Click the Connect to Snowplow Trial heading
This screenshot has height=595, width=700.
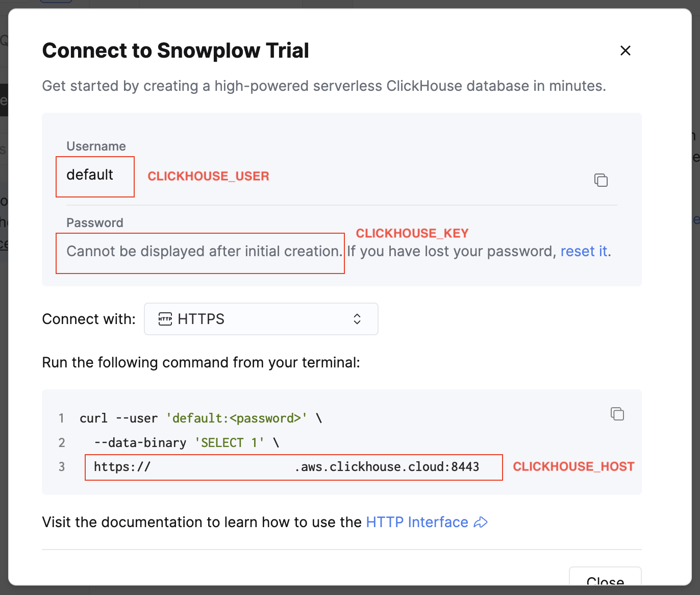click(x=176, y=51)
